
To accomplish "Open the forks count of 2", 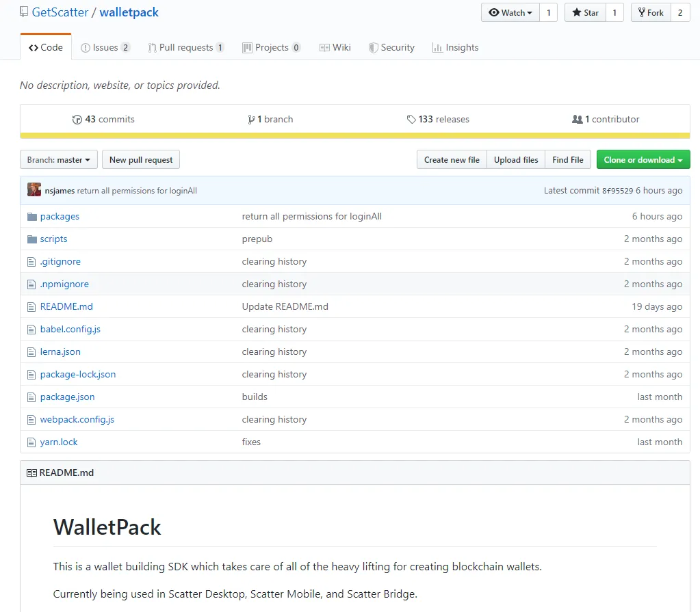I will 680,12.
